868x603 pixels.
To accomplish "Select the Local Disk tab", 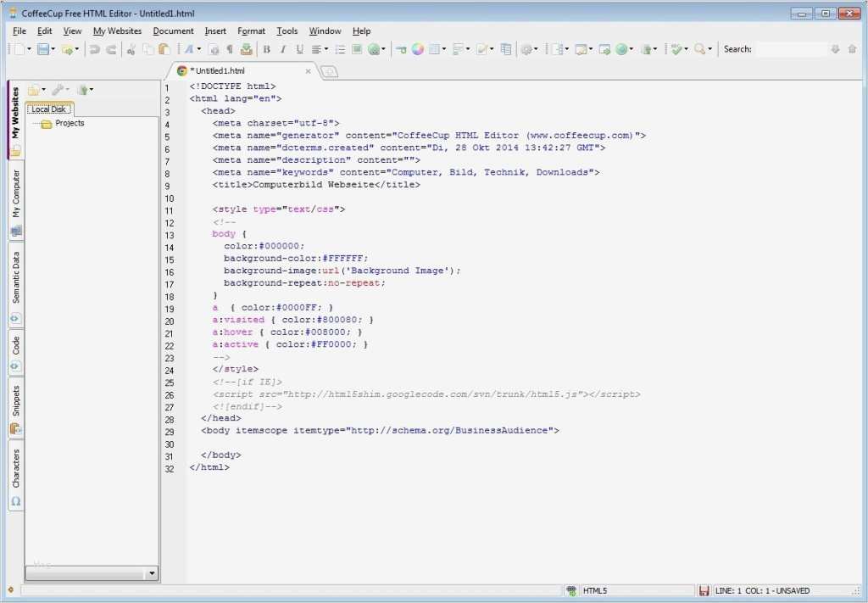I will click(48, 109).
